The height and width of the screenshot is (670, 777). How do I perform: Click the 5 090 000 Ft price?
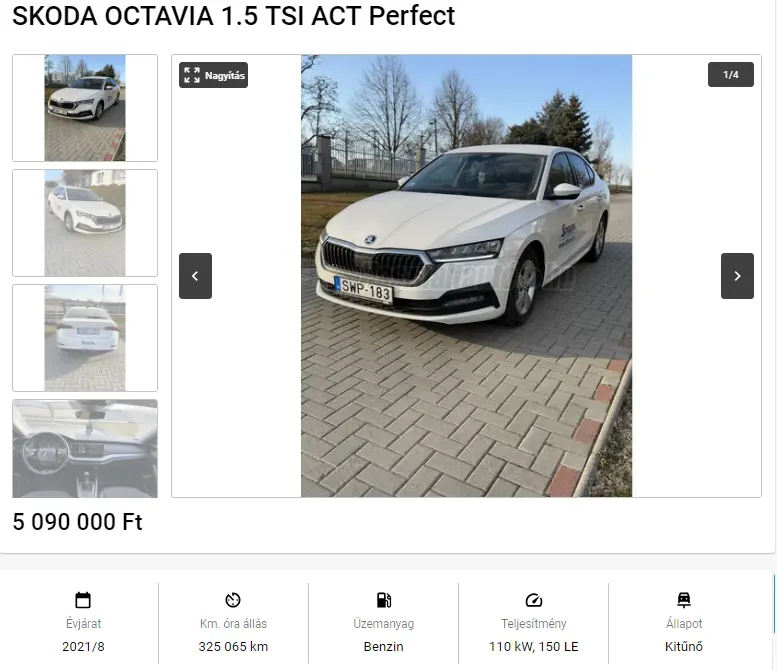pos(78,522)
